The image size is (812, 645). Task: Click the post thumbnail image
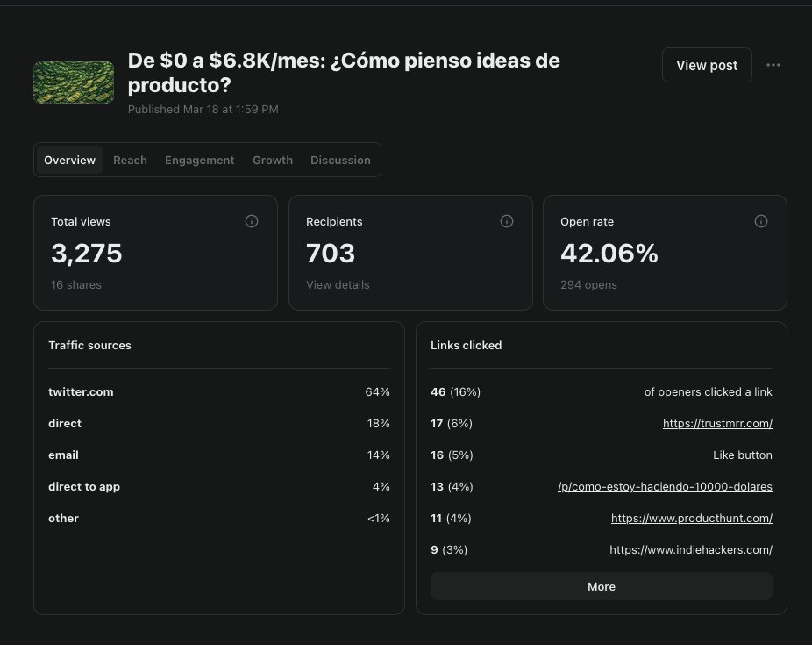[74, 82]
